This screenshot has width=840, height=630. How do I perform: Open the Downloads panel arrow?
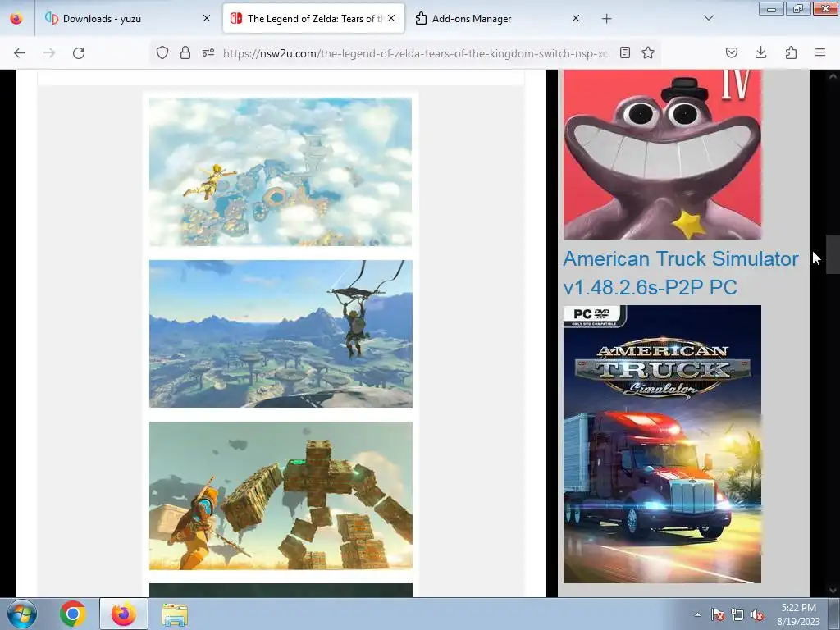[x=760, y=52]
